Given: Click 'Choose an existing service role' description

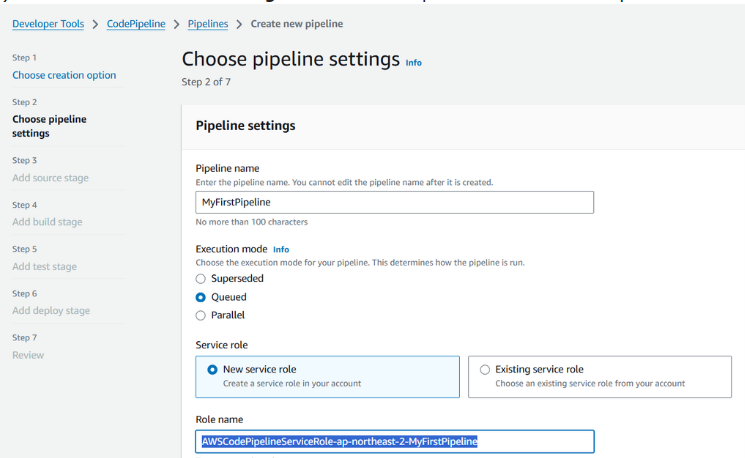Looking at the screenshot, I should click(590, 383).
